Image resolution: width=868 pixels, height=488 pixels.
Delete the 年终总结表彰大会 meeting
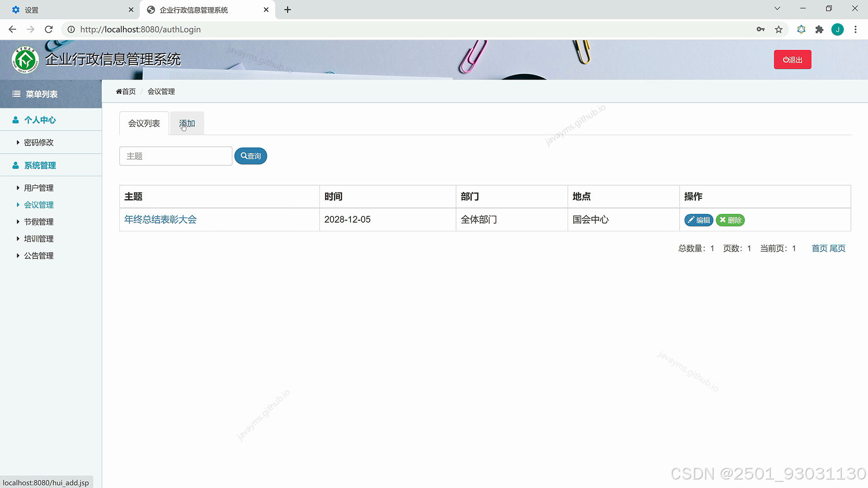point(730,220)
